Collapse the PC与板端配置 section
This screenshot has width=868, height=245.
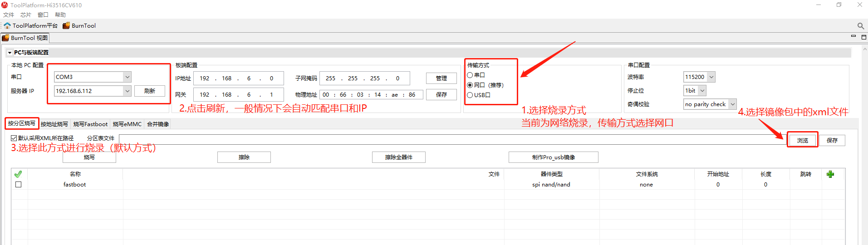pos(10,53)
